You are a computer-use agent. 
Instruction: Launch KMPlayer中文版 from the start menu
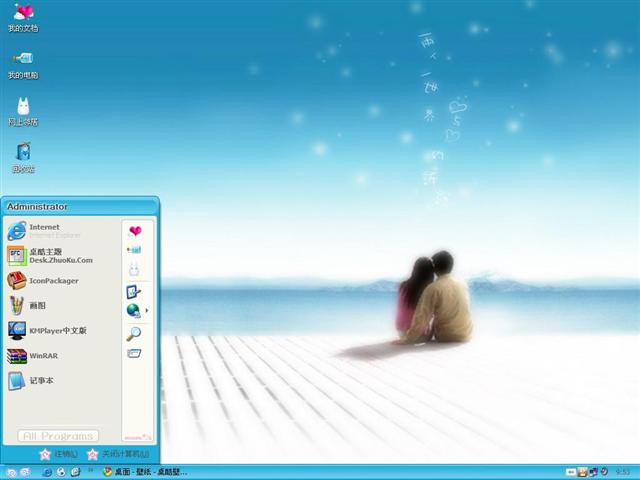pos(62,331)
